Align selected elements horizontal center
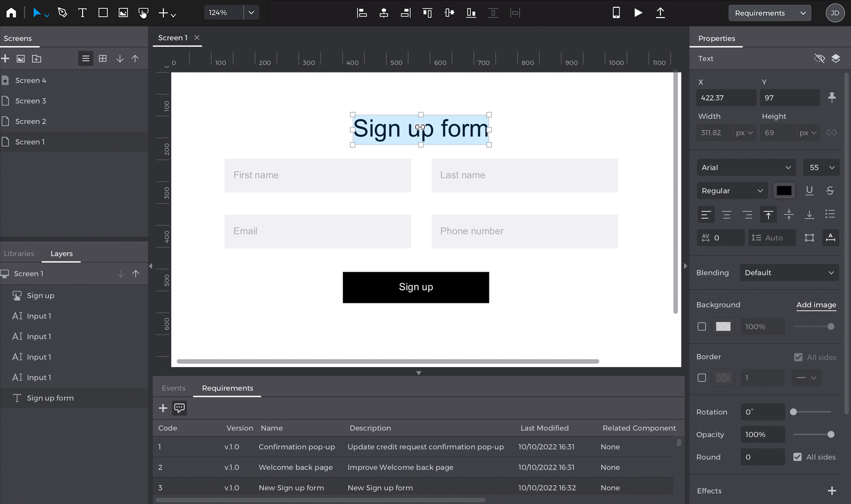This screenshot has width=851, height=504. point(383,12)
